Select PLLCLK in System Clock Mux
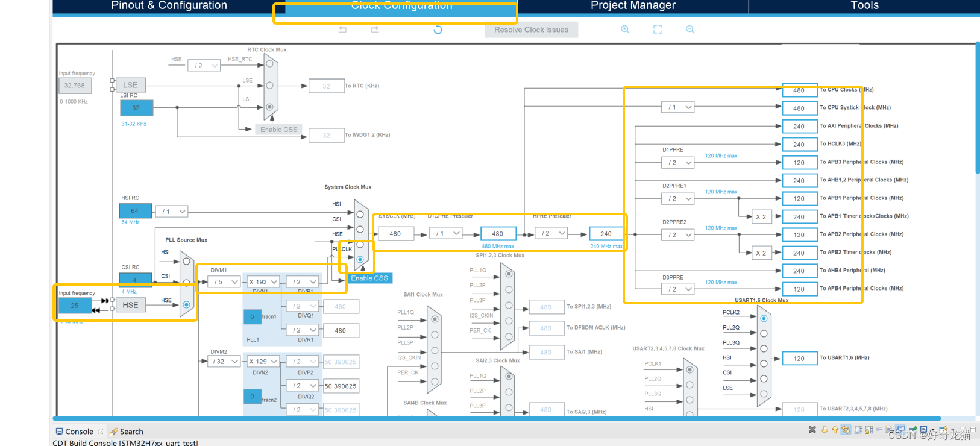The height and width of the screenshot is (446, 980). pos(360,260)
